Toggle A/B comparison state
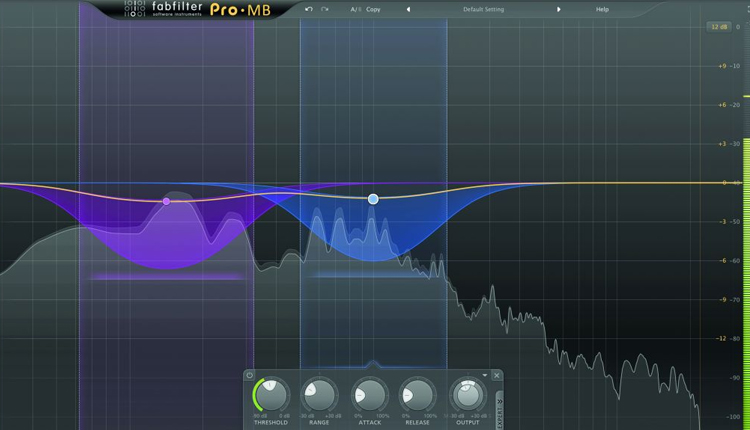The height and width of the screenshot is (430, 750). point(354,9)
